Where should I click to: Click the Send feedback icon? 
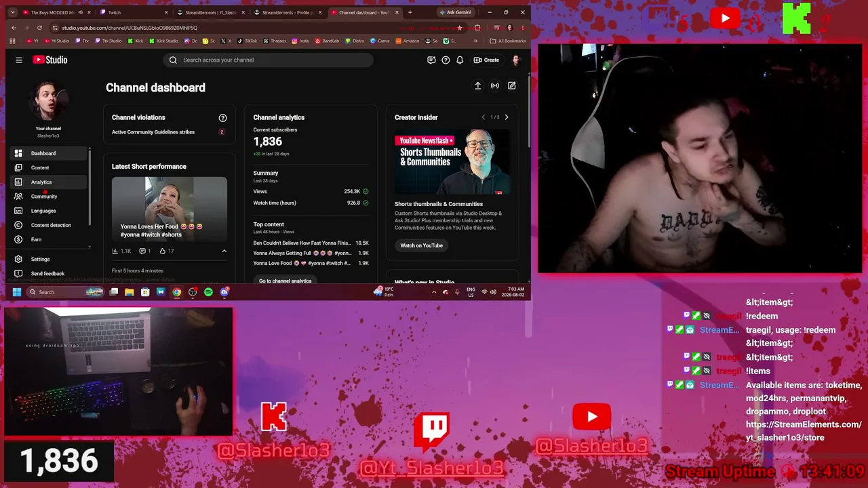(18, 273)
